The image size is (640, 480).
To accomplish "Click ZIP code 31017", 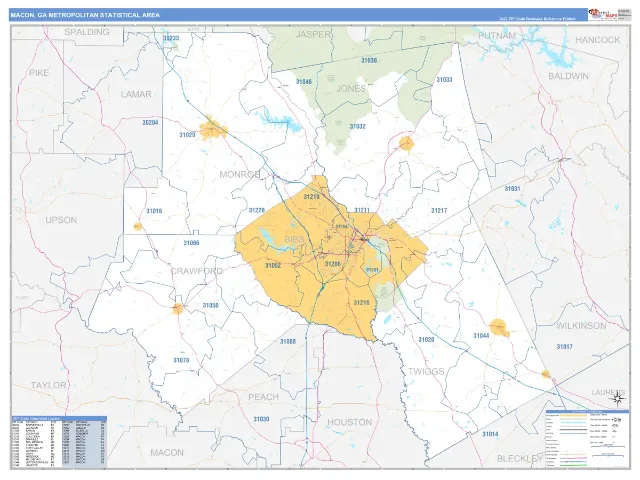I will coord(564,347).
